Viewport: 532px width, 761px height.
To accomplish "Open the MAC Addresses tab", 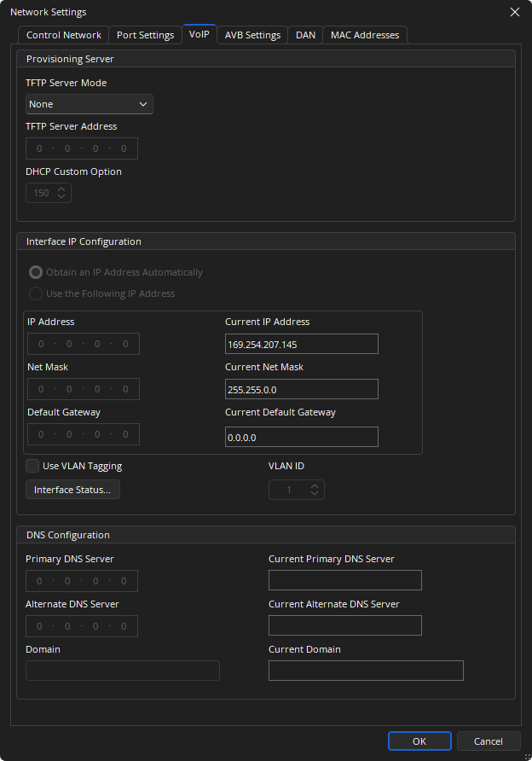I will pyautogui.click(x=365, y=35).
